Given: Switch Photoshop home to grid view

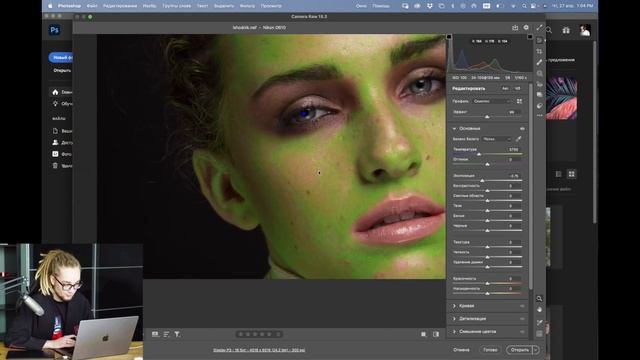Looking at the screenshot, I should 571,174.
